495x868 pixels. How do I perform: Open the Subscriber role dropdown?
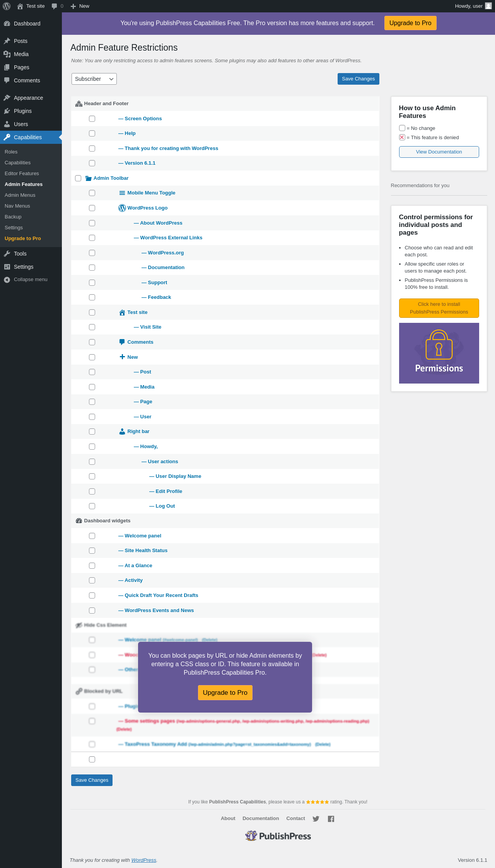click(x=94, y=79)
